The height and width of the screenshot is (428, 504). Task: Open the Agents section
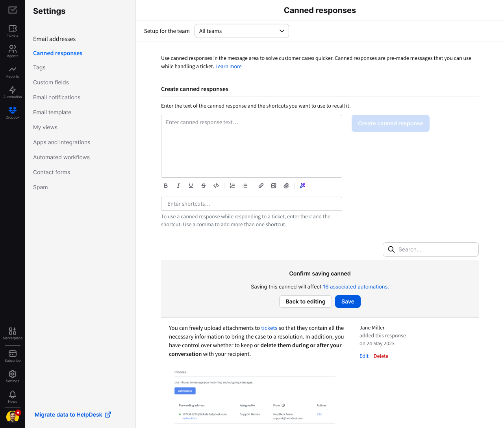pyautogui.click(x=13, y=51)
